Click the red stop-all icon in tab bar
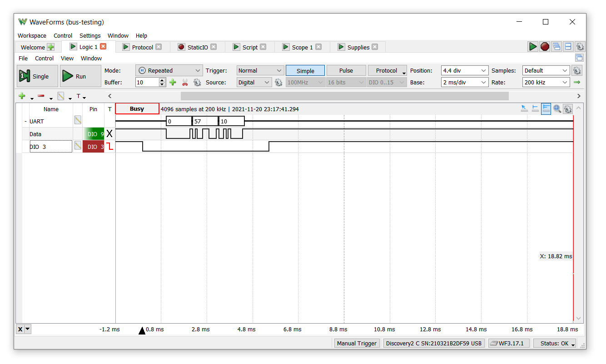This screenshot has height=364, width=606. pos(545,47)
